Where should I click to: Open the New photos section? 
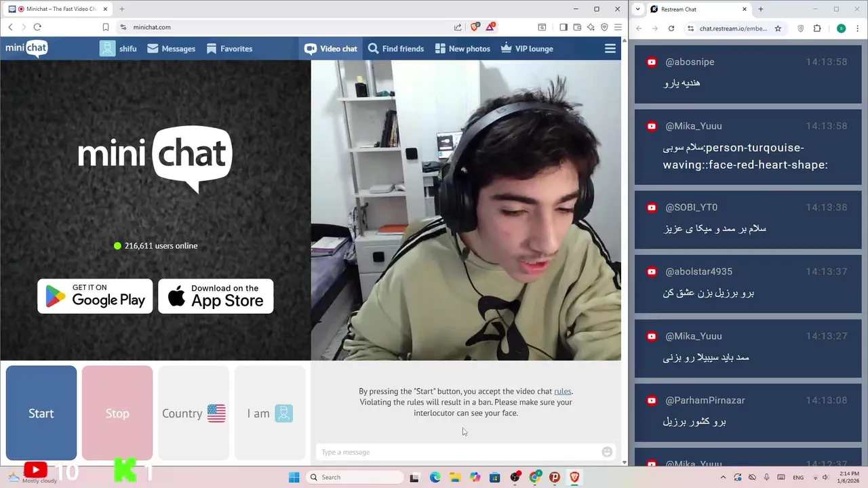coord(462,49)
